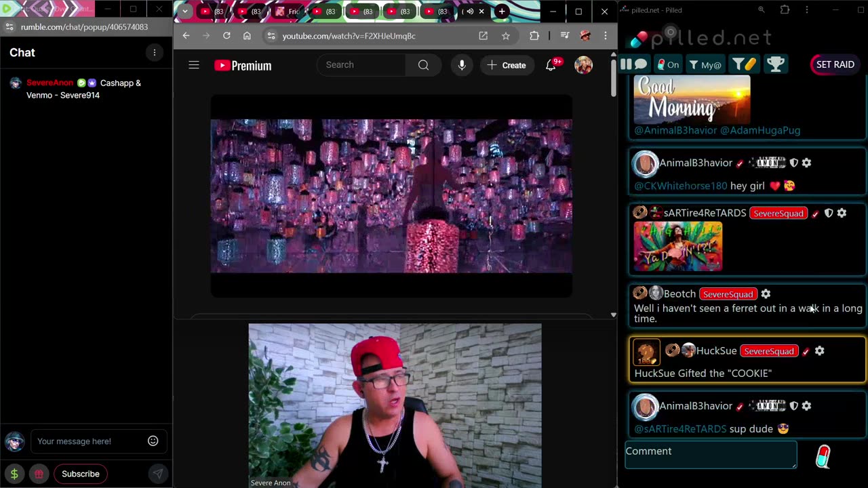The width and height of the screenshot is (868, 488).
Task: Open the Pilled window three-dot menu
Action: tap(806, 10)
